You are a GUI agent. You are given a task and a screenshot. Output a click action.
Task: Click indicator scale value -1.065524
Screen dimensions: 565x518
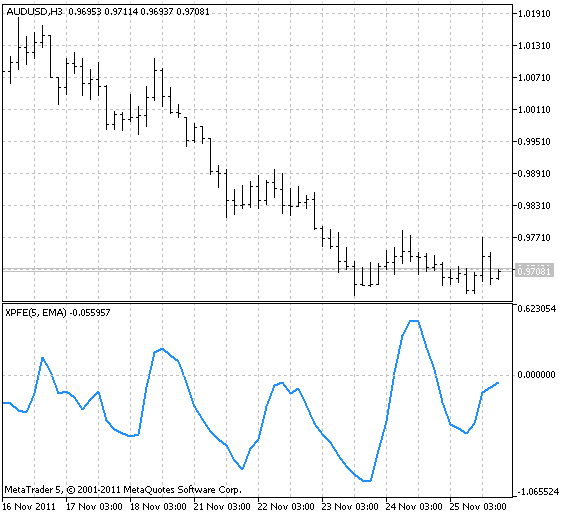click(538, 492)
